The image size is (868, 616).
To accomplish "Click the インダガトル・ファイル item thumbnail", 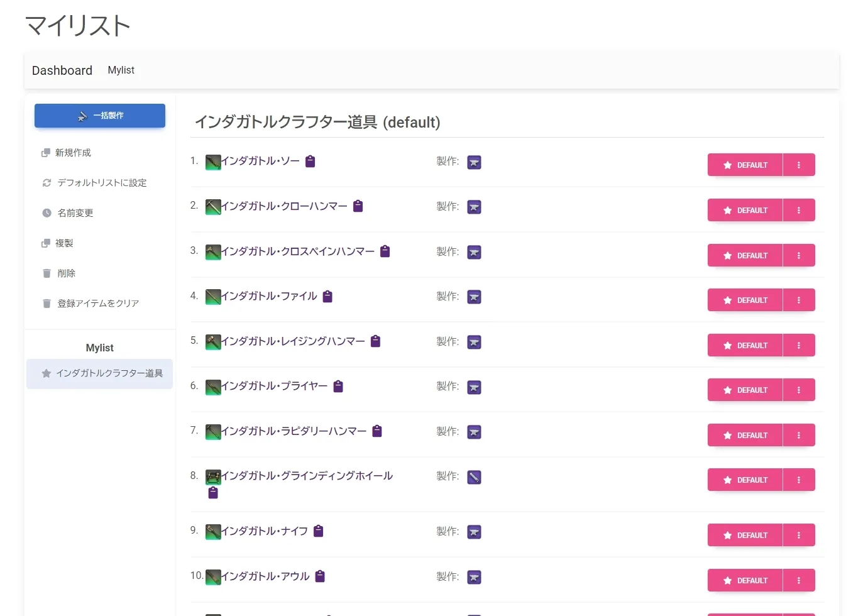I will click(x=213, y=297).
